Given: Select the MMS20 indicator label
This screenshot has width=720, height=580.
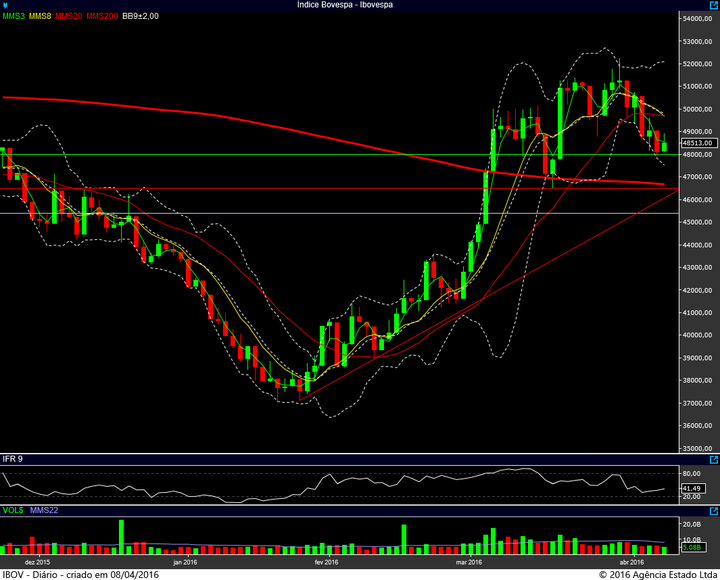Looking at the screenshot, I should (x=69, y=16).
